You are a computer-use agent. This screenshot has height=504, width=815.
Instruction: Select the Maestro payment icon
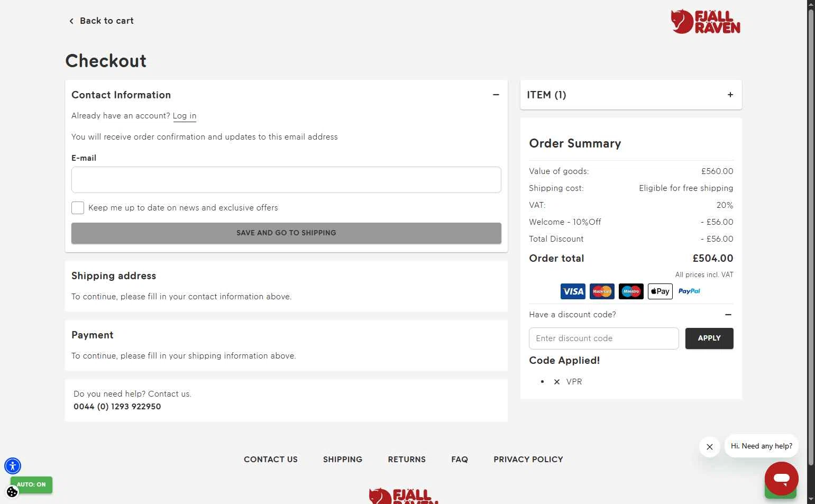tap(631, 291)
